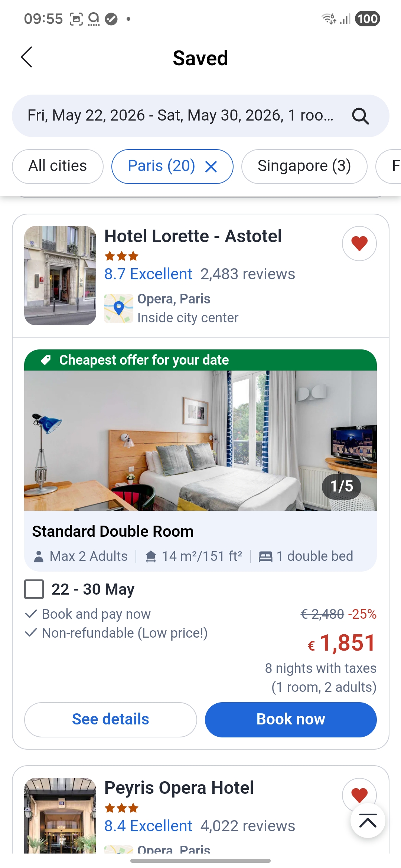Screen dimensions: 401x868
Task: Tap the Book now button
Action: click(x=291, y=719)
